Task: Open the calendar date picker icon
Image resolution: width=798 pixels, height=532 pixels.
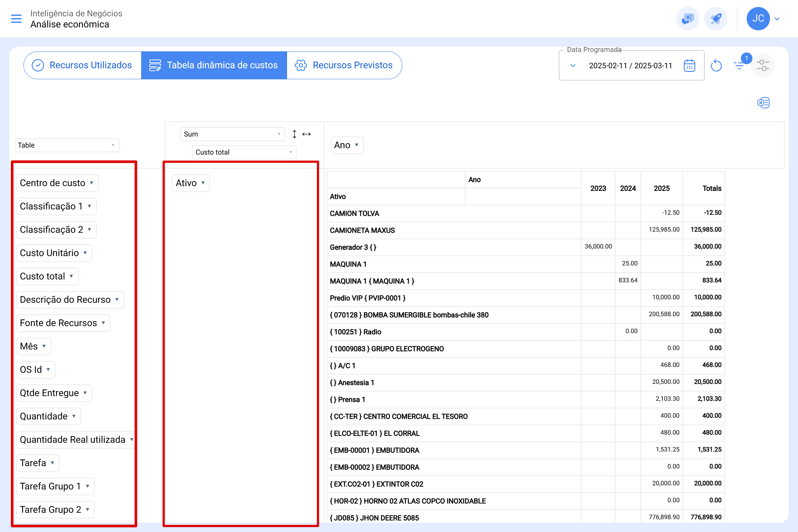Action: pos(689,66)
